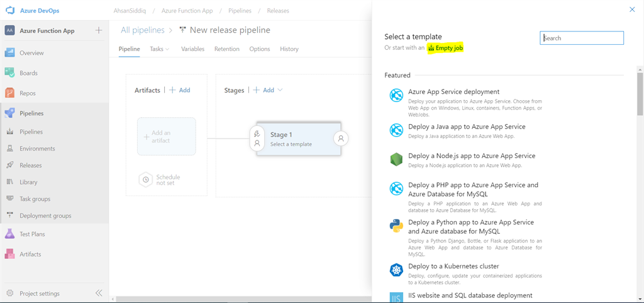Click the Add an artifact box
Viewport: 644px width, 303px height.
pos(166,137)
